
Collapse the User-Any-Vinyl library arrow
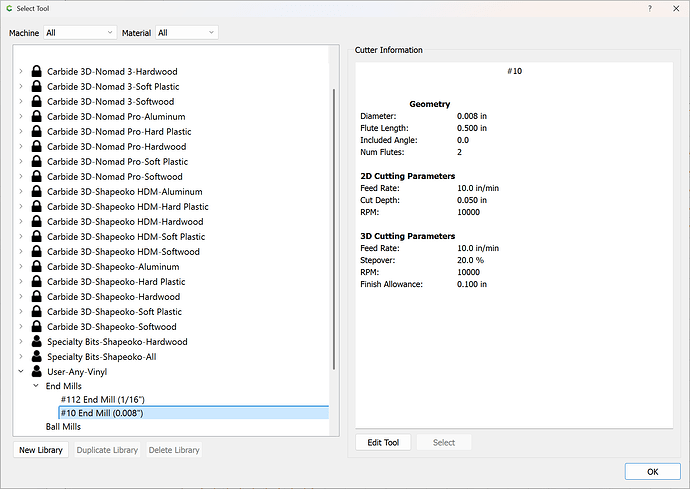(x=21, y=371)
